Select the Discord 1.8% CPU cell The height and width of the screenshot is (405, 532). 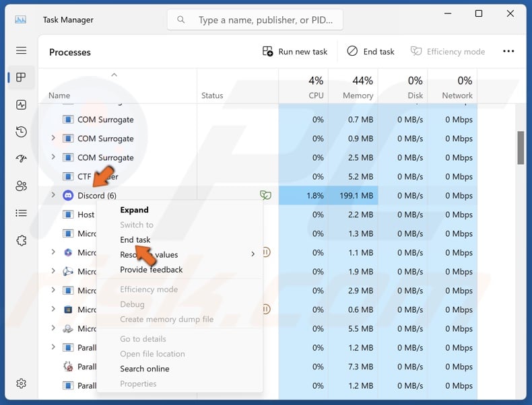click(x=304, y=196)
